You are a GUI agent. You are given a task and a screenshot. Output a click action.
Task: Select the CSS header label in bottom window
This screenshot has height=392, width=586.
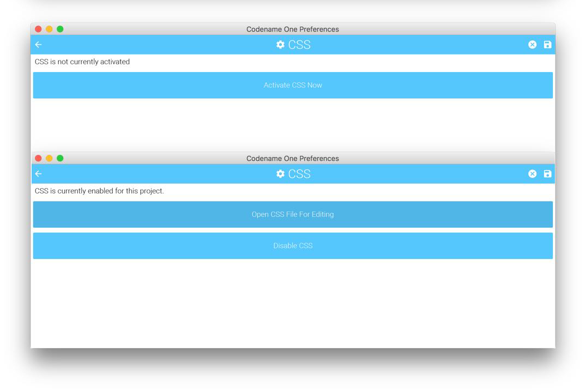pyautogui.click(x=300, y=173)
